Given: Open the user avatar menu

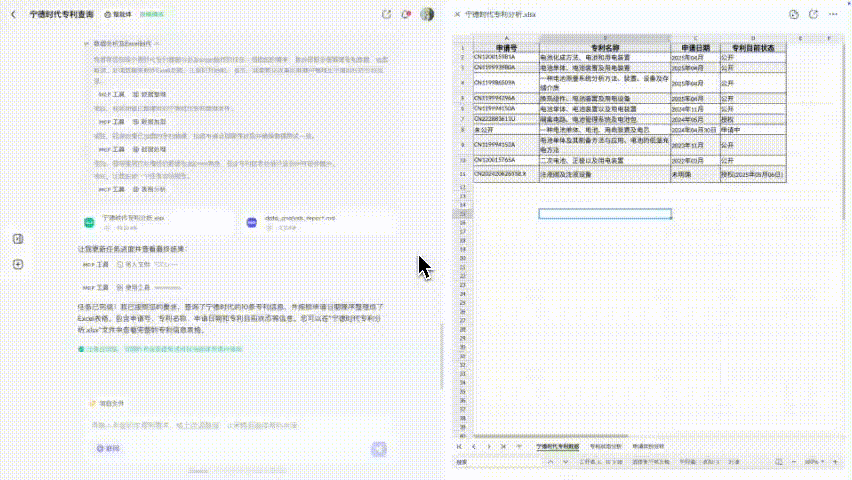Looking at the screenshot, I should [x=427, y=14].
